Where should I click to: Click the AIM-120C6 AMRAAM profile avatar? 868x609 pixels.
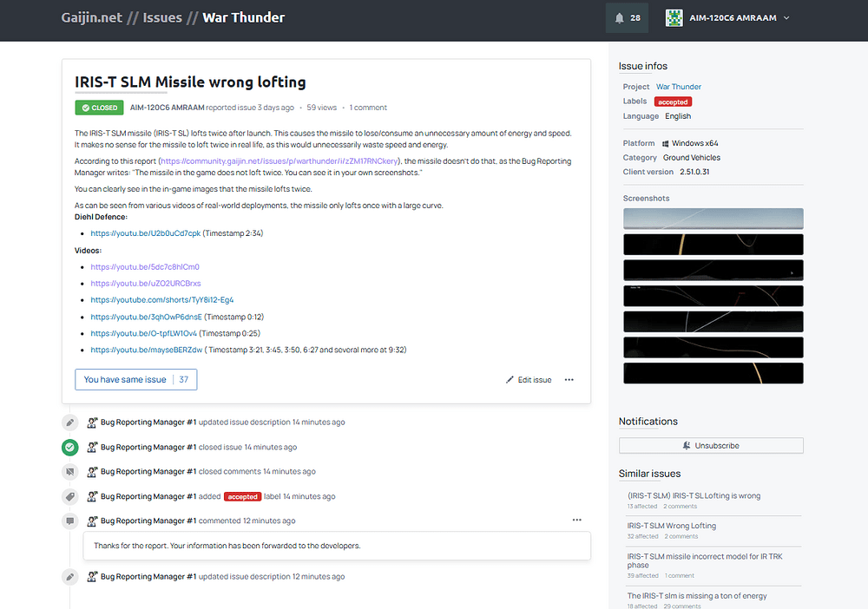[674, 18]
